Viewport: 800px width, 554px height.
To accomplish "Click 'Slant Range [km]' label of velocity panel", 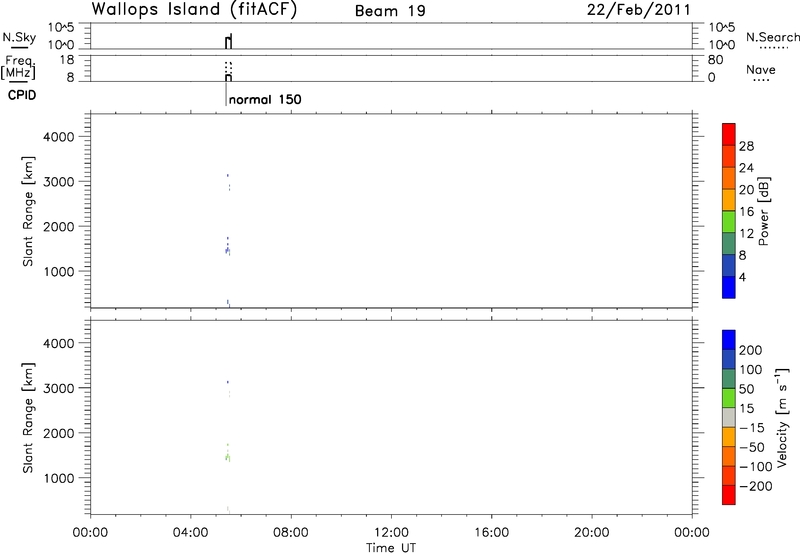I will pyautogui.click(x=28, y=418).
